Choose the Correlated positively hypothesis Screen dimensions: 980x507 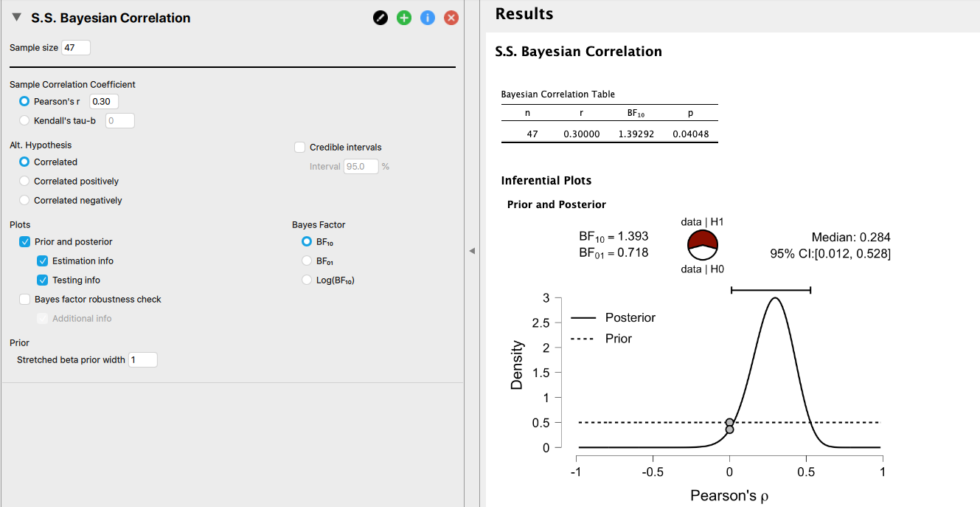[x=24, y=181]
